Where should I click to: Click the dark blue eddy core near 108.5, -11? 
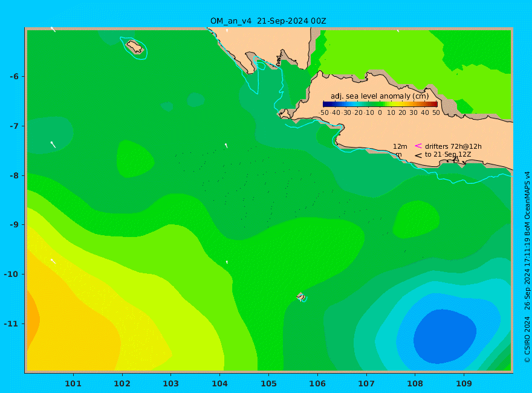(x=445, y=336)
